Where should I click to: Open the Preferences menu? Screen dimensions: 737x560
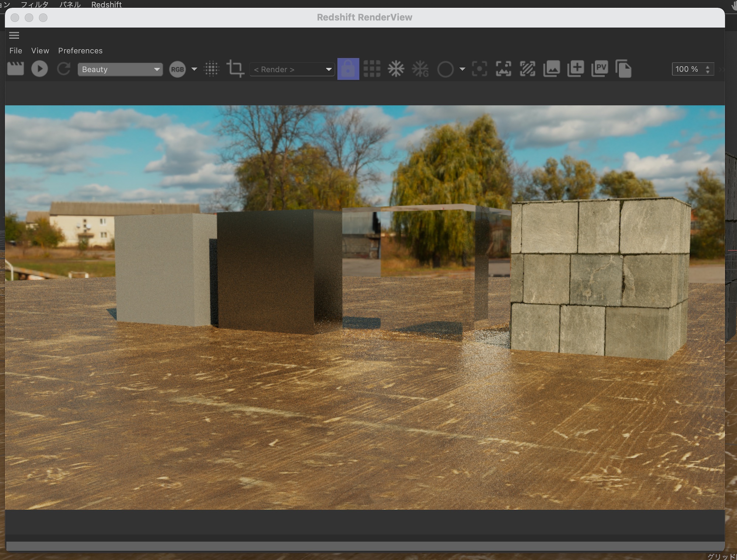[x=80, y=50]
